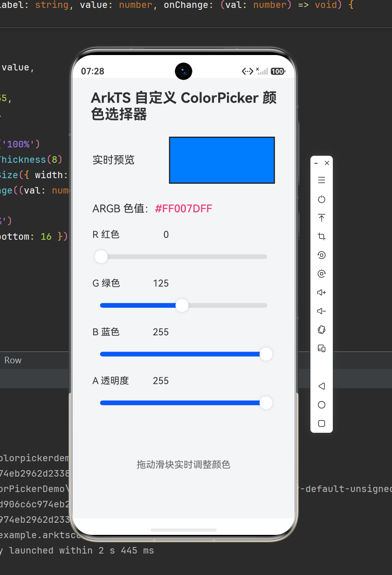Rotate the device screen clockwise
Viewport: 392px width, 575px height.
tap(322, 274)
